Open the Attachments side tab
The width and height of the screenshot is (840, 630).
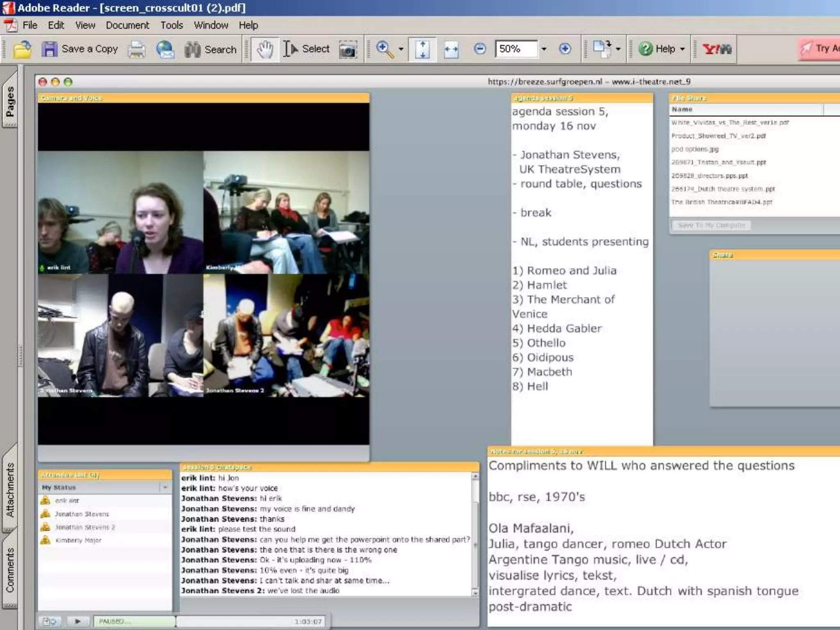[x=10, y=489]
